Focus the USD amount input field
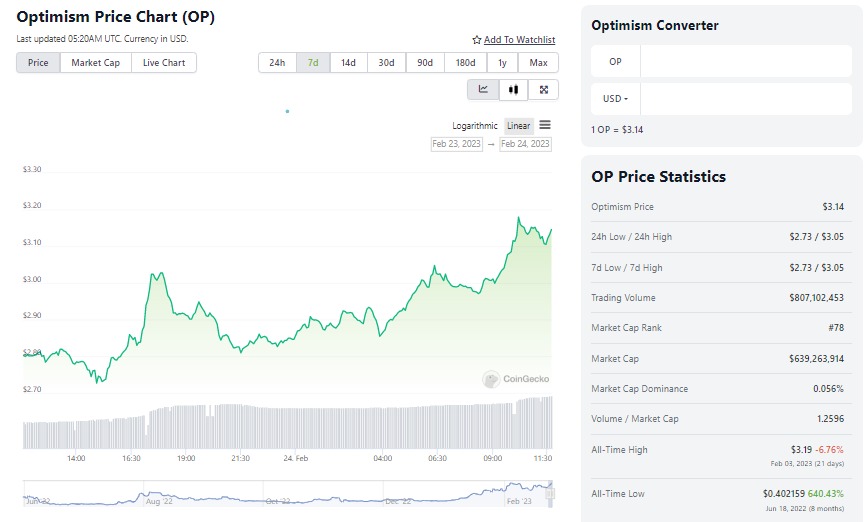Screen dimensions: 868x522 (x=746, y=99)
